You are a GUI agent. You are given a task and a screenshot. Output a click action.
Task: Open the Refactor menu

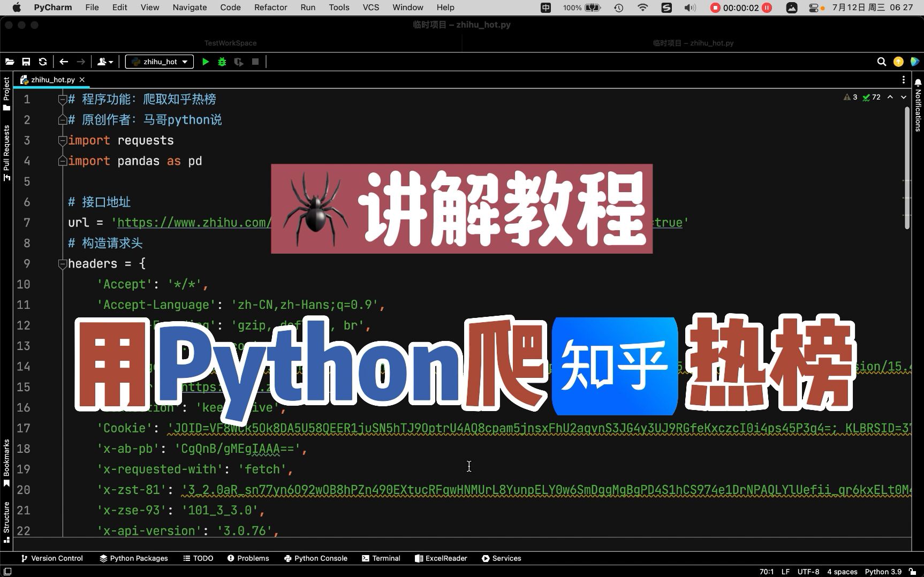[x=270, y=7]
